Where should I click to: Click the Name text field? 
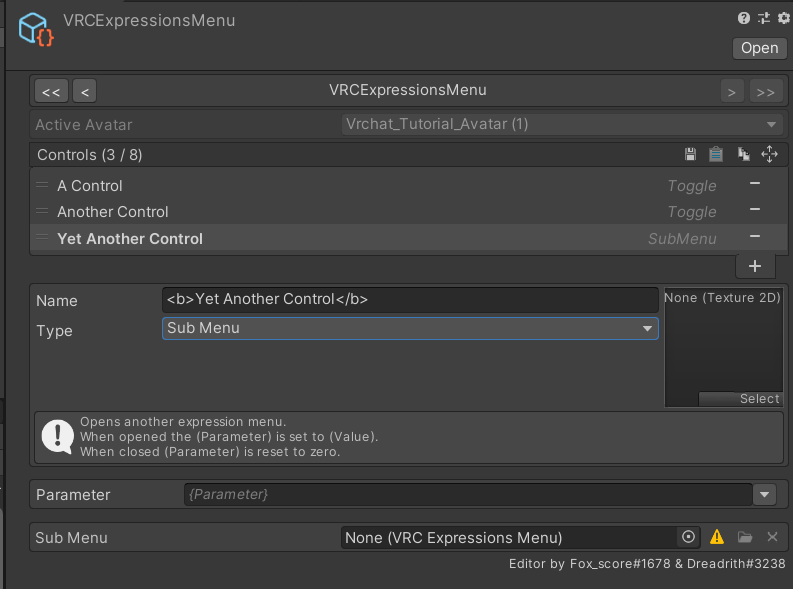click(410, 299)
